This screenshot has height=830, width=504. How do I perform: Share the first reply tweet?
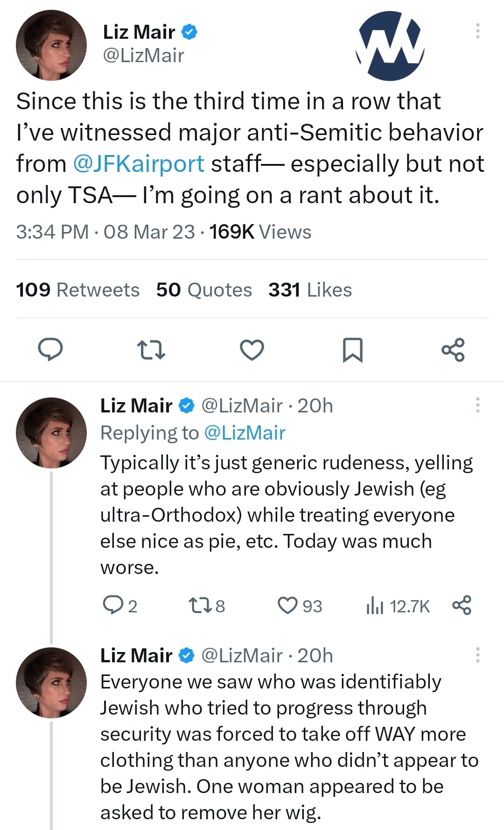click(462, 605)
